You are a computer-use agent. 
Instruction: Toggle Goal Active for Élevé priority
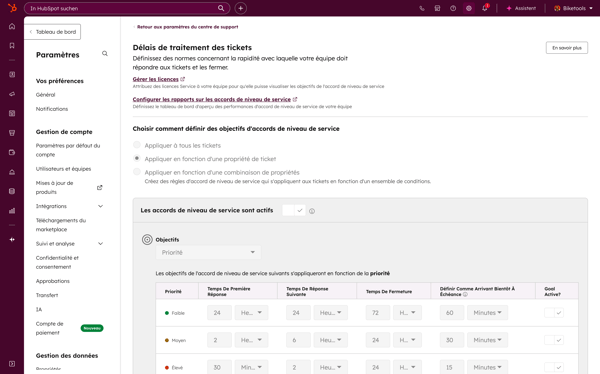pyautogui.click(x=554, y=367)
